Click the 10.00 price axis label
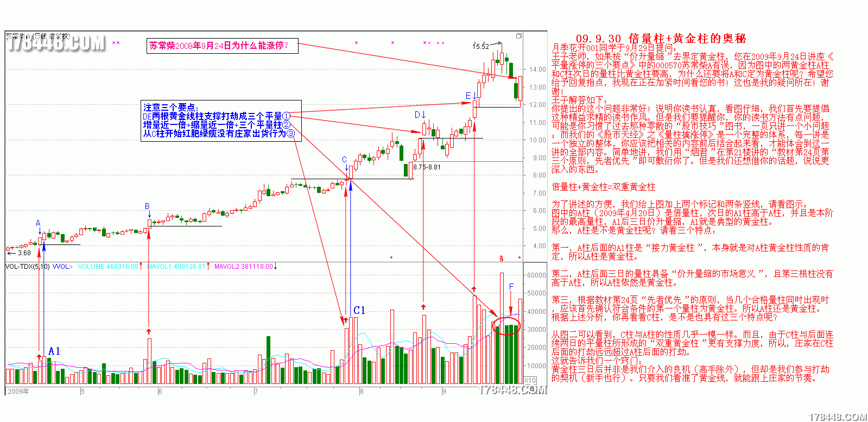This screenshot has height=422, width=868. (x=537, y=140)
